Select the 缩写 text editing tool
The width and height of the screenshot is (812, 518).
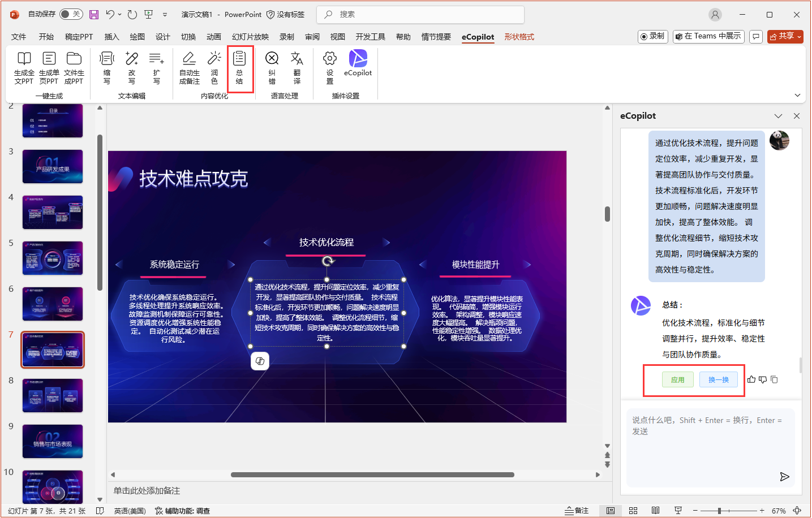pyautogui.click(x=107, y=68)
